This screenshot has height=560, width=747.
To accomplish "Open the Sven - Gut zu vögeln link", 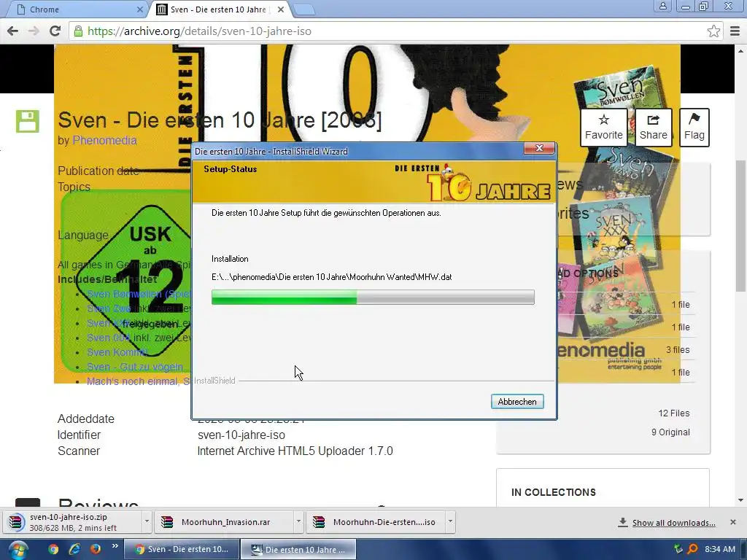I will [x=135, y=367].
